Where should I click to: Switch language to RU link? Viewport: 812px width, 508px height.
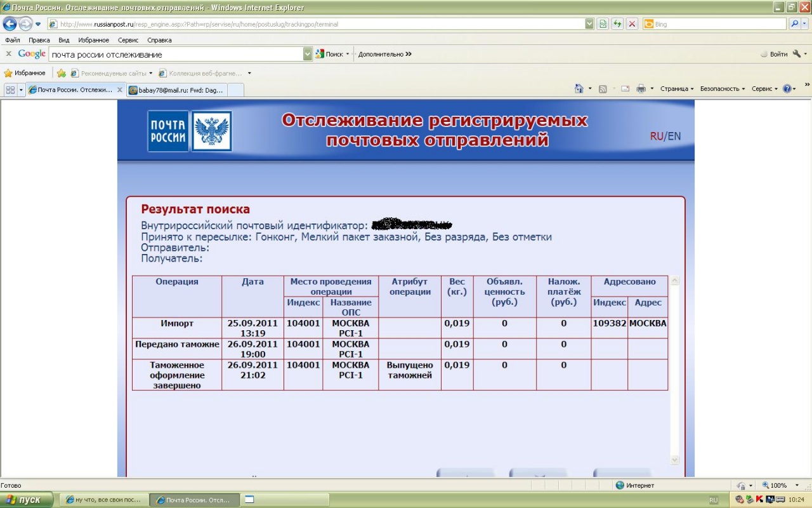pos(657,136)
